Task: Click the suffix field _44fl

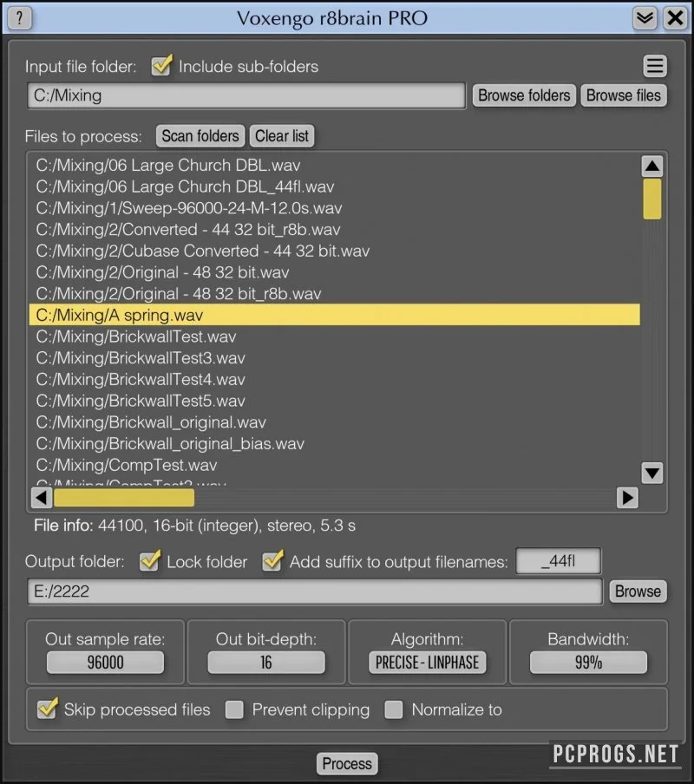Action: (x=558, y=561)
